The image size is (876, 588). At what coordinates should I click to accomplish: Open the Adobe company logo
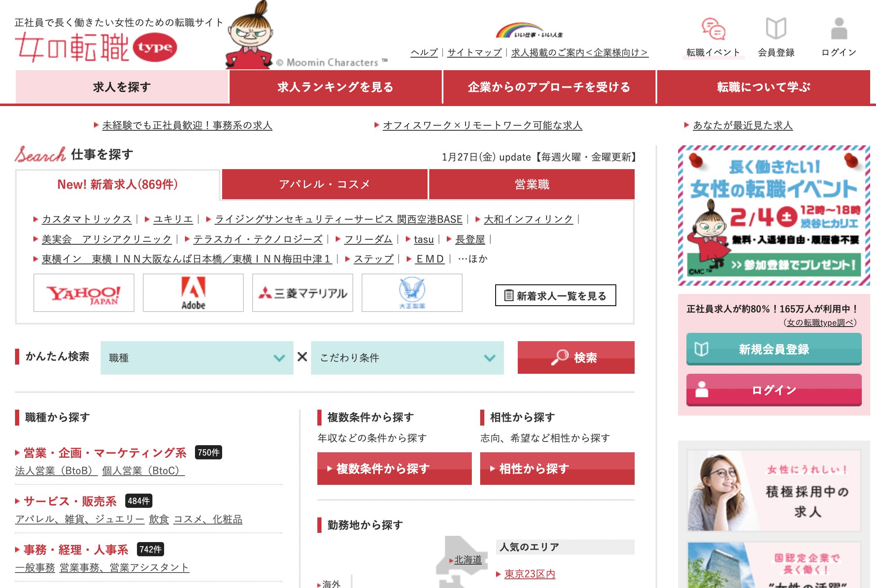click(193, 293)
